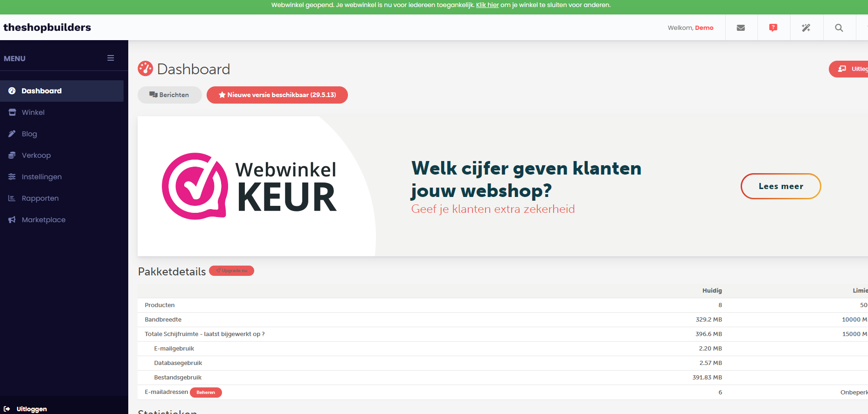Click Beheren next to E-mailadressen

tap(206, 393)
